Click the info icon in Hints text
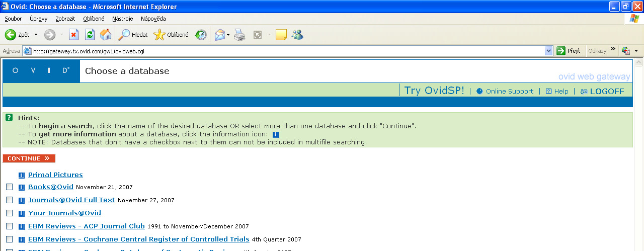This screenshot has width=644, height=251. pyautogui.click(x=275, y=134)
